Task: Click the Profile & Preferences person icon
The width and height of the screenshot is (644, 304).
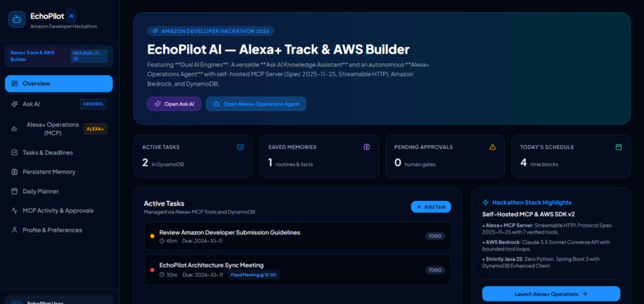Action: 14,230
